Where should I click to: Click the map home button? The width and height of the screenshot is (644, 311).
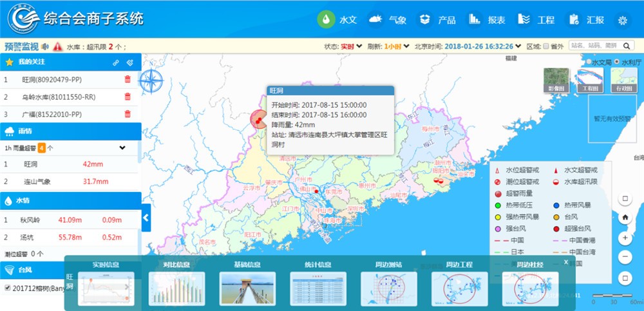pyautogui.click(x=624, y=218)
